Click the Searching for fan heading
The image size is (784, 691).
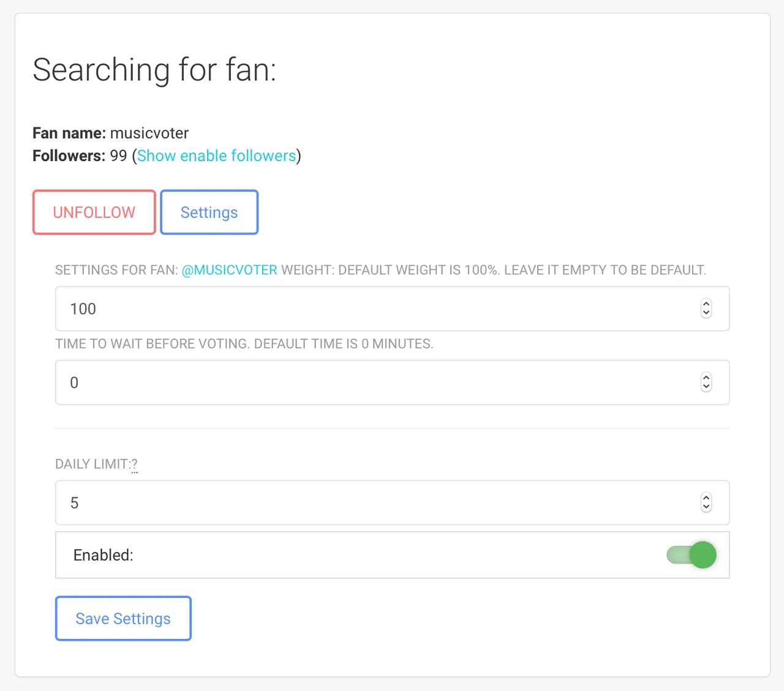click(x=154, y=70)
